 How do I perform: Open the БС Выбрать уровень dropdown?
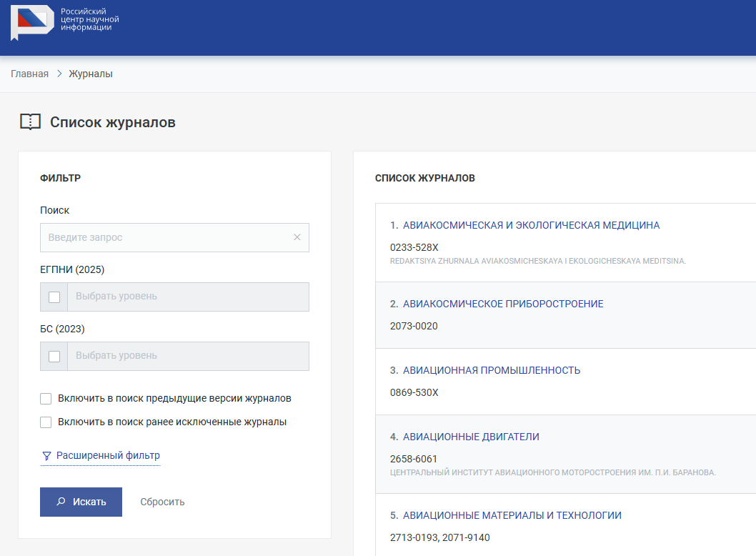click(x=188, y=356)
